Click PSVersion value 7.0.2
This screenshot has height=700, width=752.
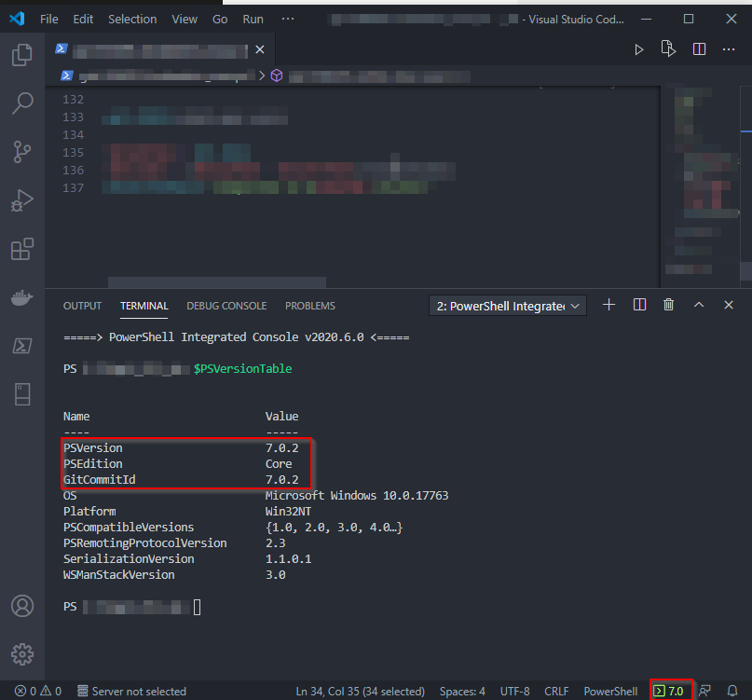[282, 447]
